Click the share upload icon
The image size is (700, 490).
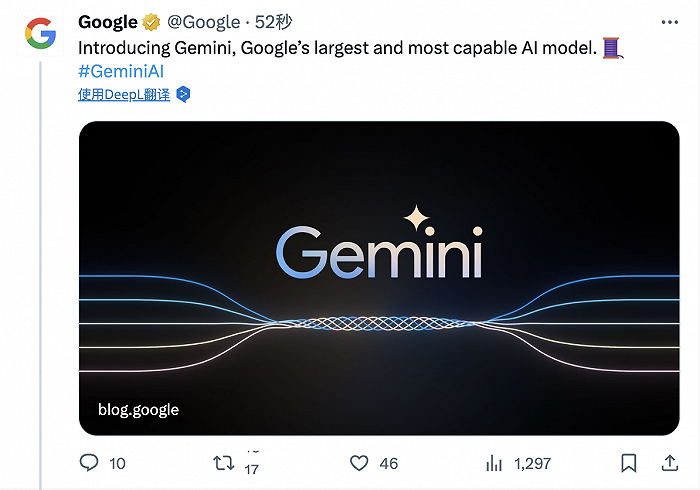click(x=669, y=463)
